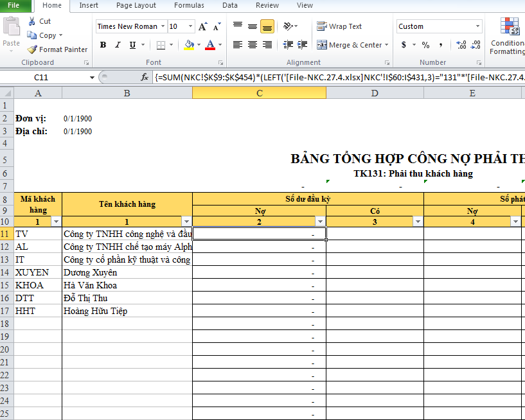Viewport: 525px width, 420px height.
Task: Apply Comma Style number format
Action: [x=441, y=45]
